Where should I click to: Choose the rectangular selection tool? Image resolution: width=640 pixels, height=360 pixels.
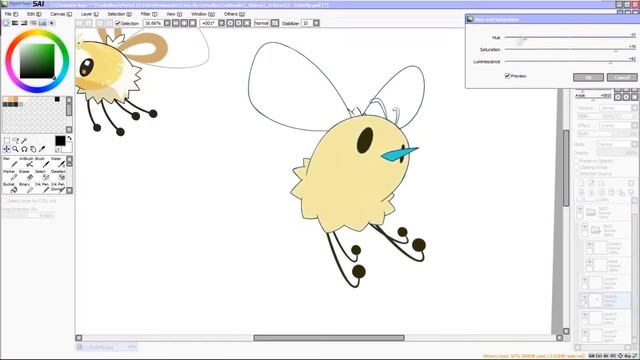7,140
